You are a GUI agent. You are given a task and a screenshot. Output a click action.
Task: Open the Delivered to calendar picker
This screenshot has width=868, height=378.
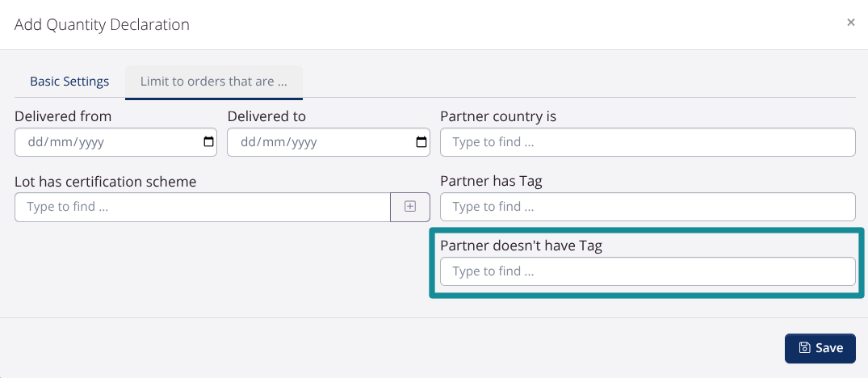[x=421, y=141]
